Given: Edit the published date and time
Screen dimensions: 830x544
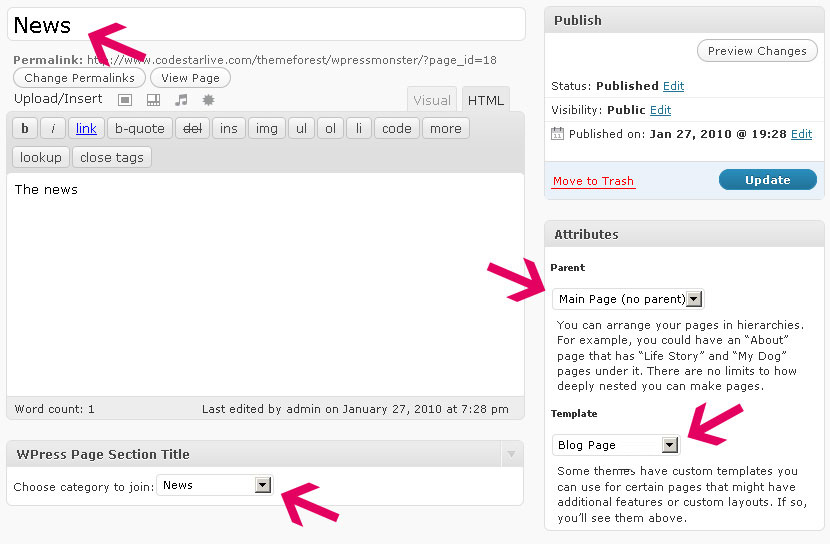Looking at the screenshot, I should click(x=801, y=134).
